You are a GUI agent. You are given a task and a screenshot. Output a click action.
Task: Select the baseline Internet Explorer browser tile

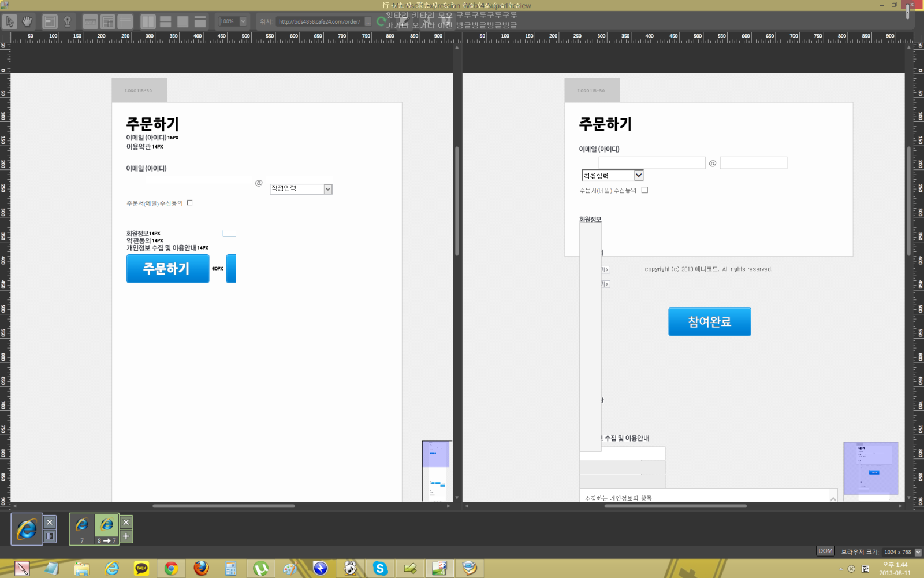coord(27,529)
